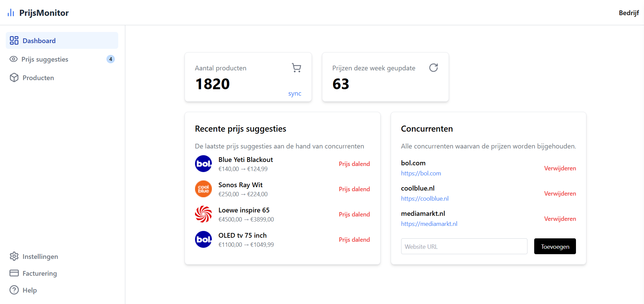This screenshot has height=304, width=644.
Task: Click the bol logo beside Blue Yeti Blackout
Action: click(x=203, y=164)
